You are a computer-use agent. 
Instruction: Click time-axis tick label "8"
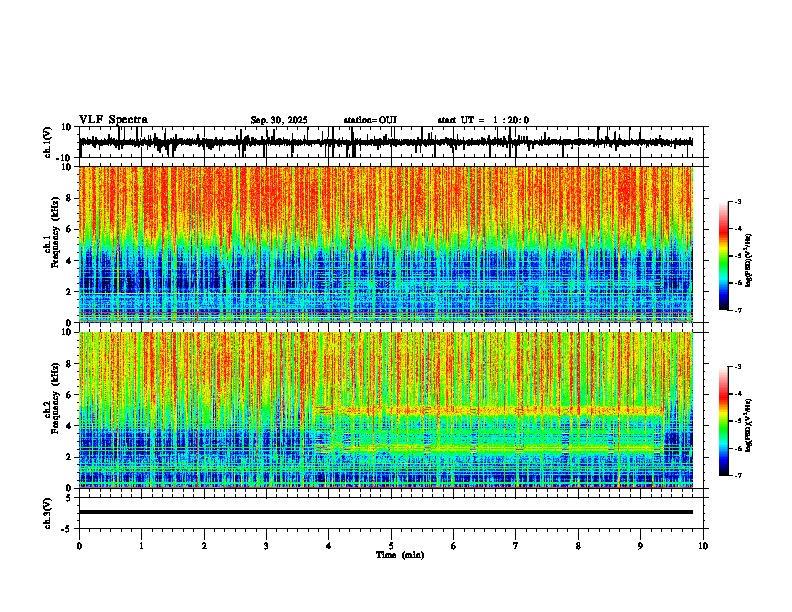[x=578, y=546]
